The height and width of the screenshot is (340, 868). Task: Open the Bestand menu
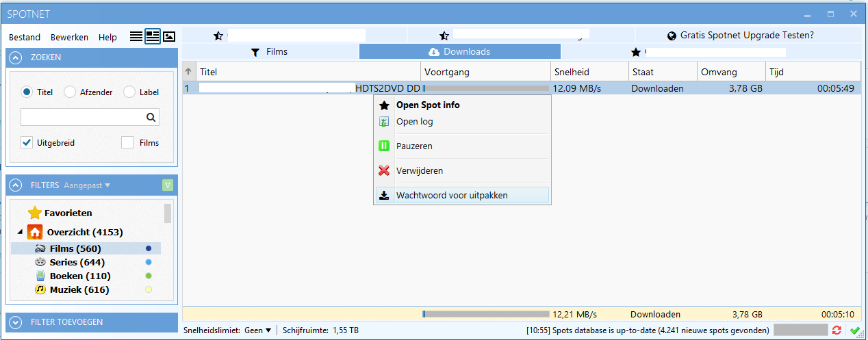[25, 37]
